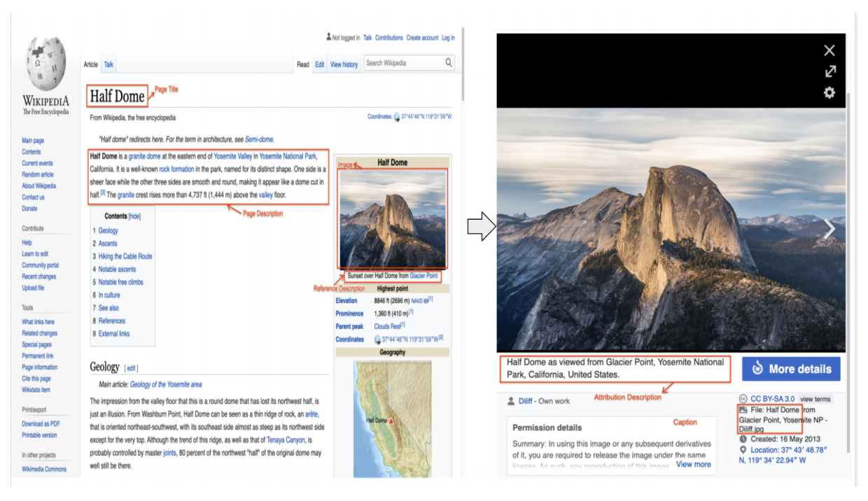The image size is (868, 501).
Task: Hide the Contents table
Action: point(134,217)
